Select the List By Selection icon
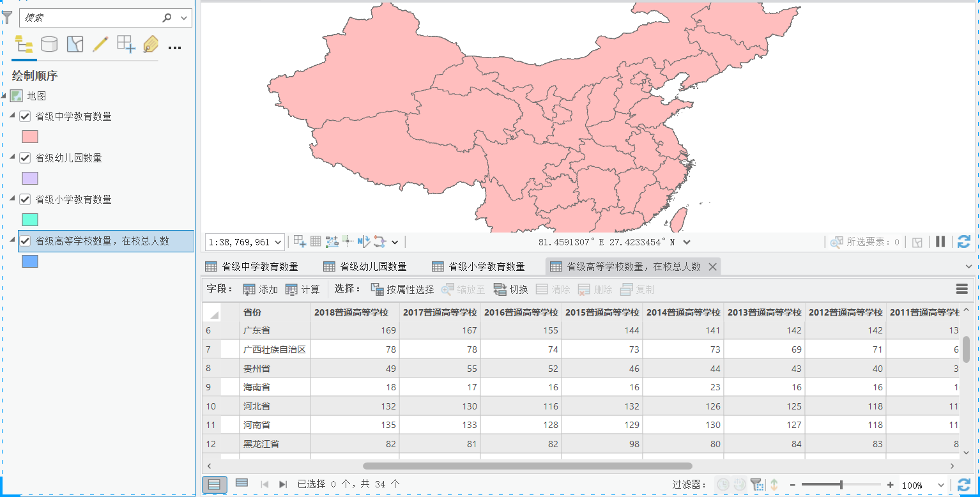980x497 pixels. click(x=75, y=44)
